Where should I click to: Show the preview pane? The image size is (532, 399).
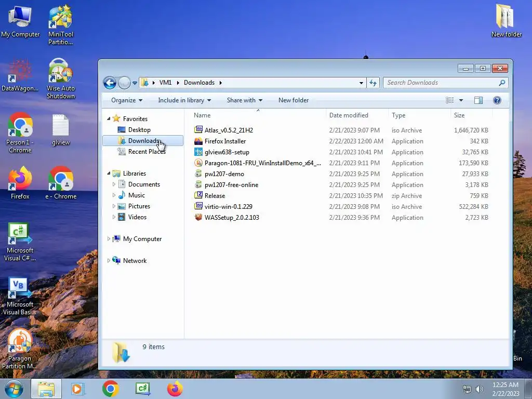click(x=478, y=100)
